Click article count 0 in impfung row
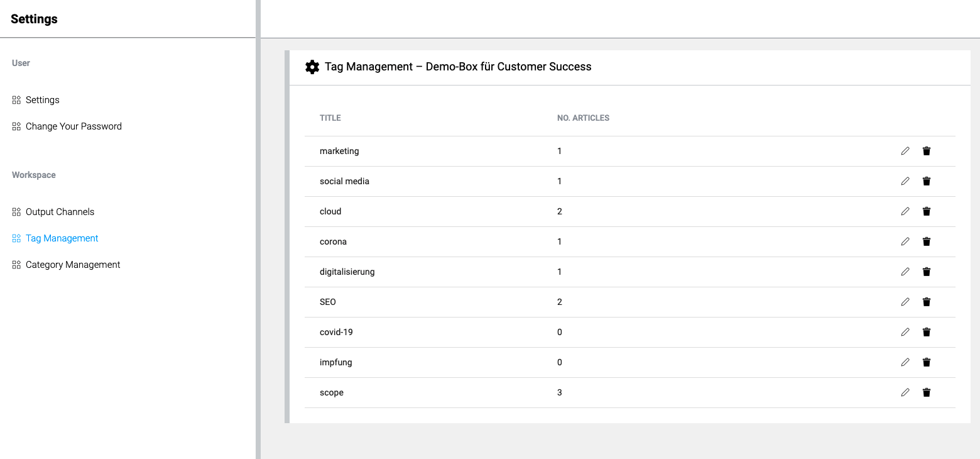This screenshot has height=459, width=980. pyautogui.click(x=560, y=362)
